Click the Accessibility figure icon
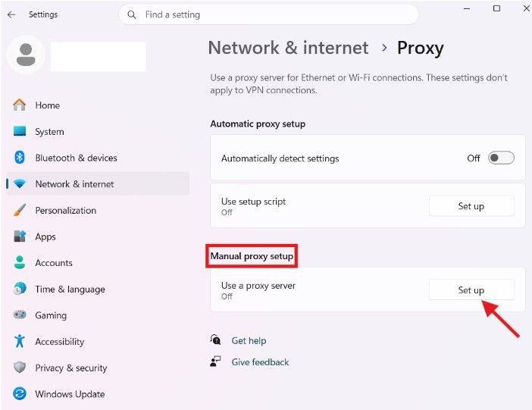The width and height of the screenshot is (532, 410). [20, 341]
